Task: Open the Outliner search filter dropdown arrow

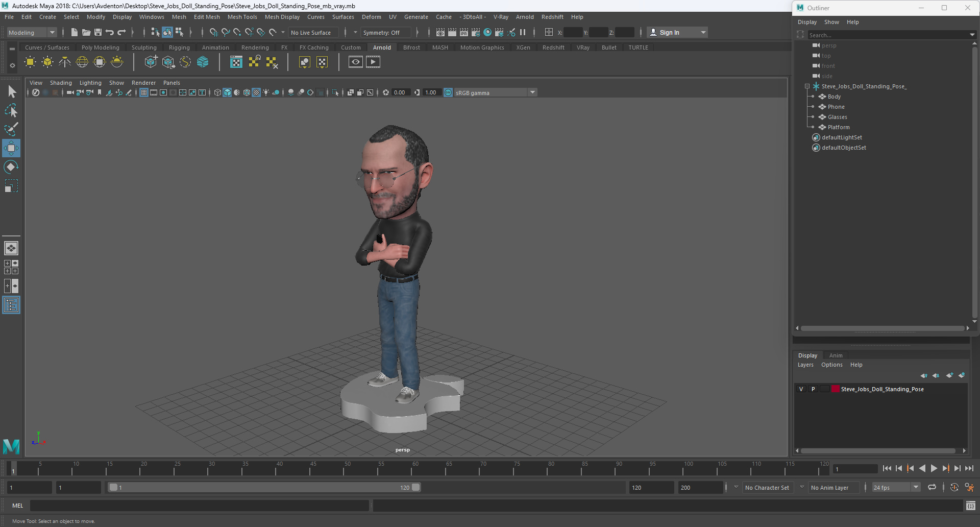Action: (x=972, y=35)
